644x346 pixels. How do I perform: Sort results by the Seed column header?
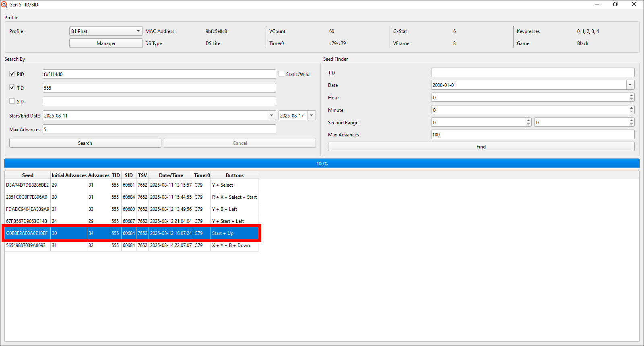pos(27,175)
